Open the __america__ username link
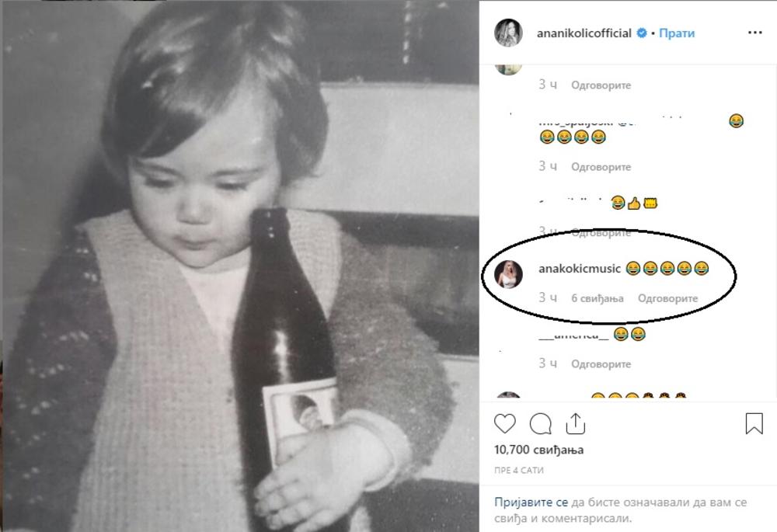 click(x=573, y=335)
